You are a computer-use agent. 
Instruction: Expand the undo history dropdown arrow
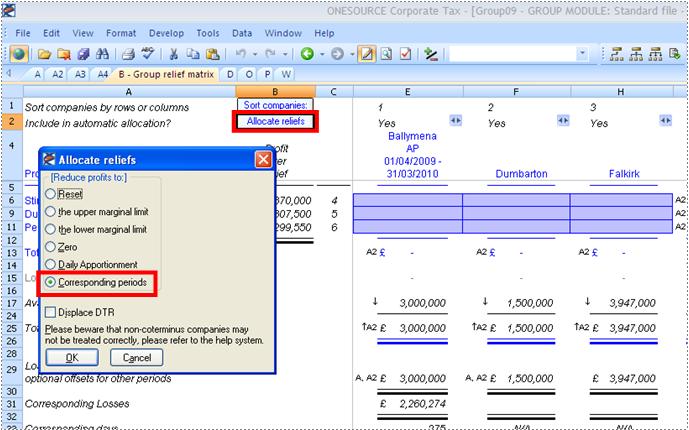click(255, 54)
